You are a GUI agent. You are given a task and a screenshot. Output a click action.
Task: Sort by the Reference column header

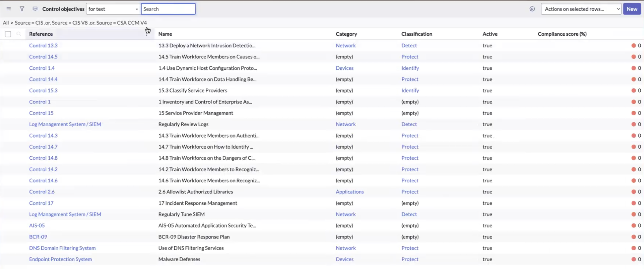tap(41, 34)
